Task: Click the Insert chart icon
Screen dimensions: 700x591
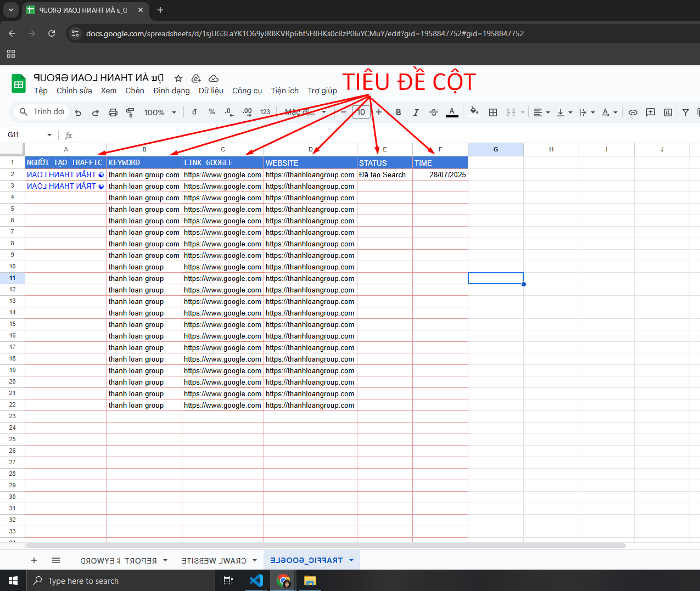Action: click(x=668, y=112)
